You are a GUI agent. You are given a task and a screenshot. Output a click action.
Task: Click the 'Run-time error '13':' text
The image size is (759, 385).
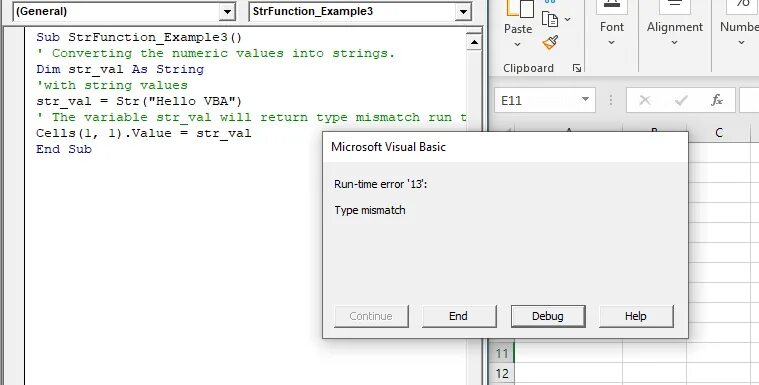(381, 184)
